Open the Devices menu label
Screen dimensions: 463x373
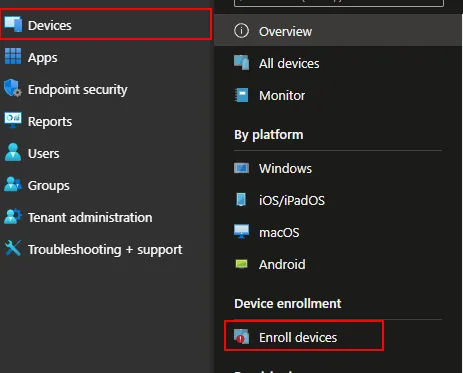tap(50, 25)
